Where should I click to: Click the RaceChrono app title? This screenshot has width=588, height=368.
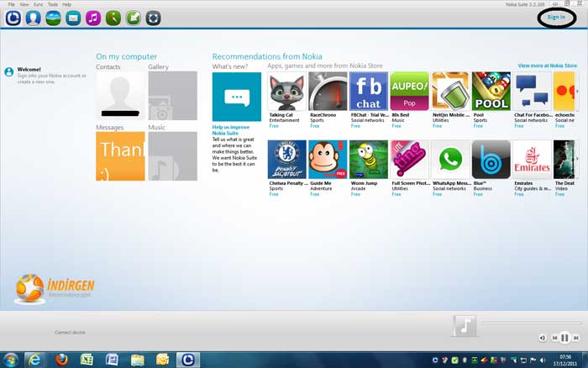click(x=323, y=115)
